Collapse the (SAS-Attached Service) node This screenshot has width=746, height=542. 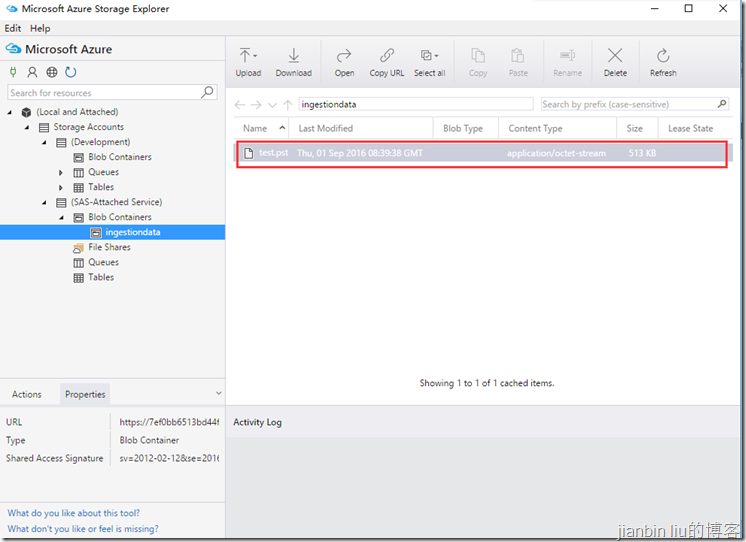coord(44,203)
